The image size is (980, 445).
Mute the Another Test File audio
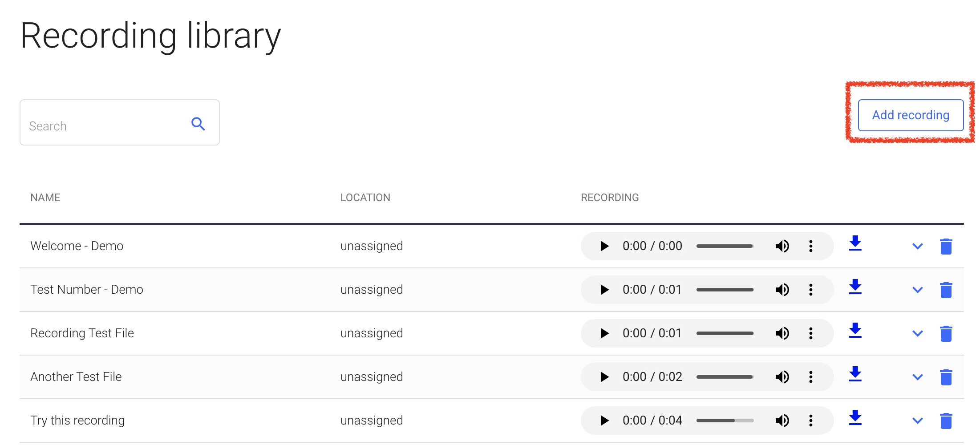[x=782, y=377]
